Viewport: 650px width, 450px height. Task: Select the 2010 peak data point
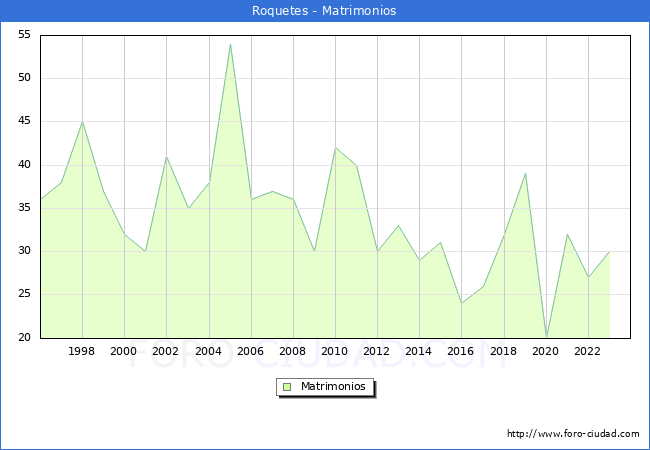click(335, 148)
